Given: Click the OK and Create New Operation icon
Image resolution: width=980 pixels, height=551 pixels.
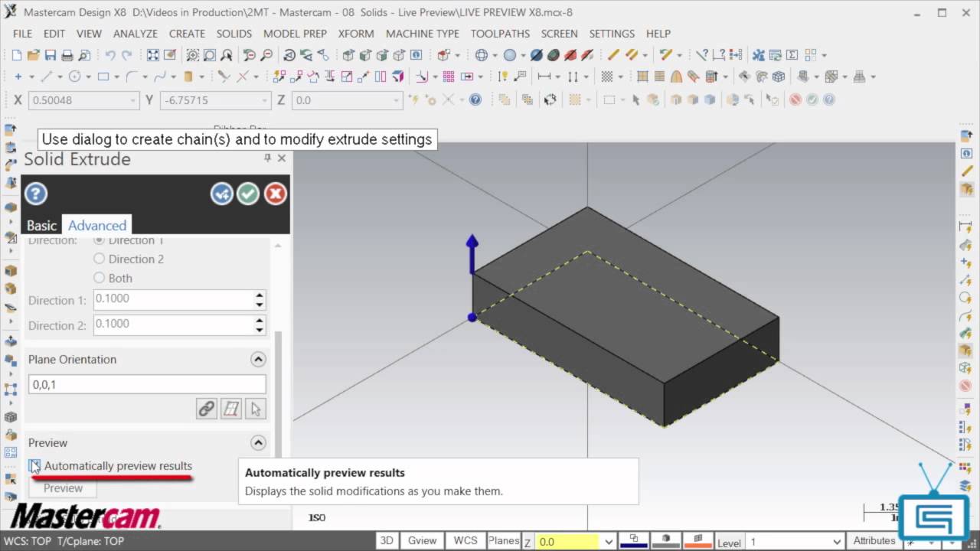Looking at the screenshot, I should coord(221,194).
